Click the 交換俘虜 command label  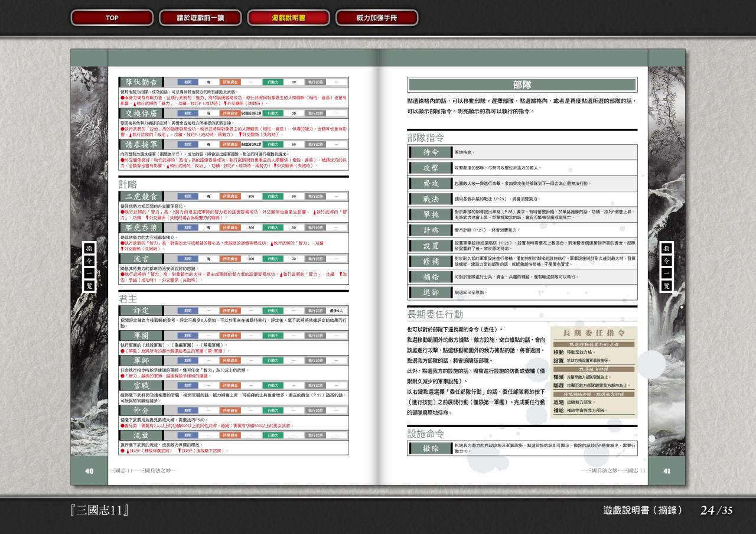(x=142, y=113)
